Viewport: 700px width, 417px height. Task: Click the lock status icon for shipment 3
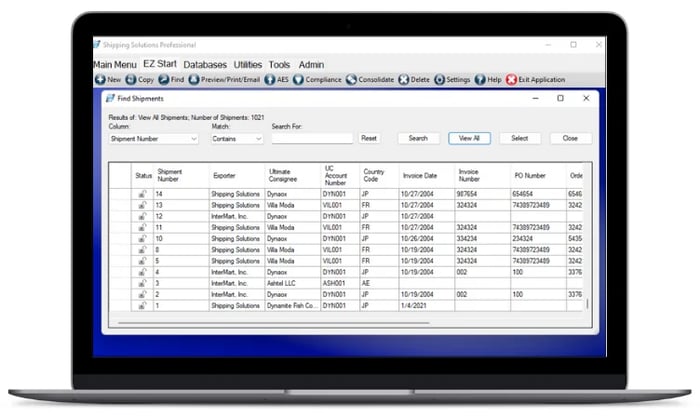pos(142,283)
